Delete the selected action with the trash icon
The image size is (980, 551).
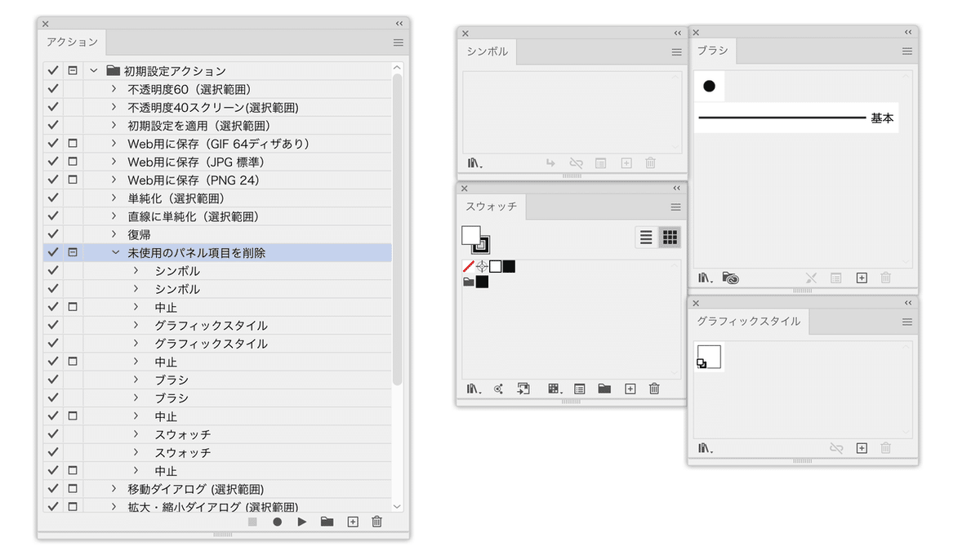point(376,522)
